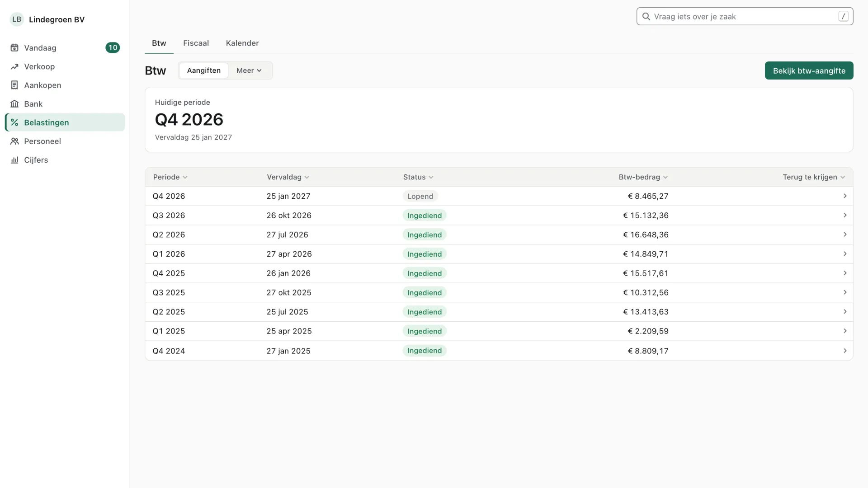Go to Cijfers in sidebar
Image resolution: width=868 pixels, height=488 pixels.
65,160
